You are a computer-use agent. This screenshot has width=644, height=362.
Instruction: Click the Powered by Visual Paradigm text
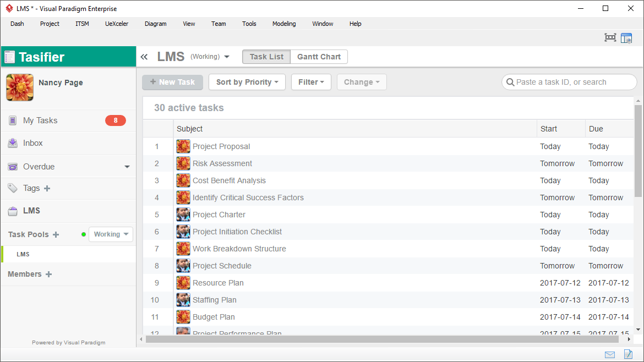(69, 342)
